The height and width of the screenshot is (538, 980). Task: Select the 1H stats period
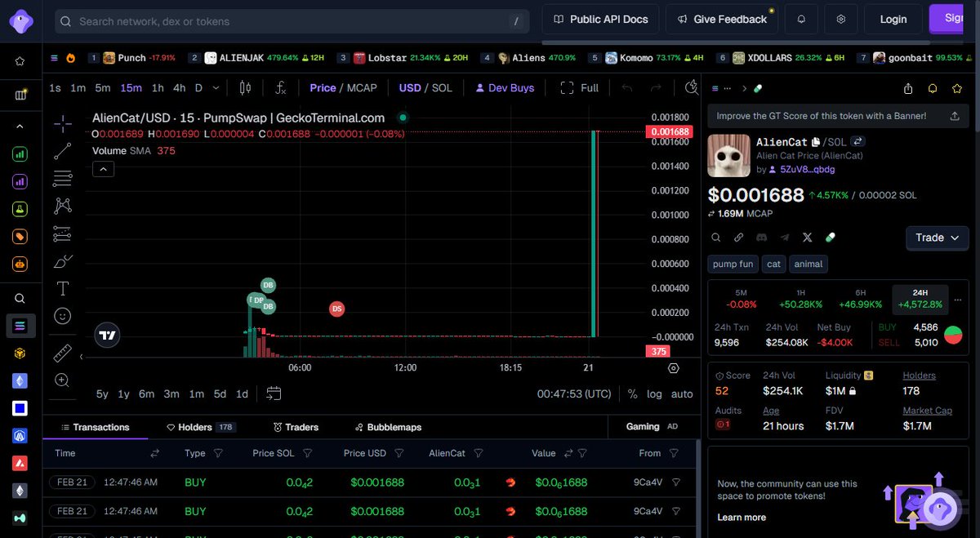click(800, 298)
